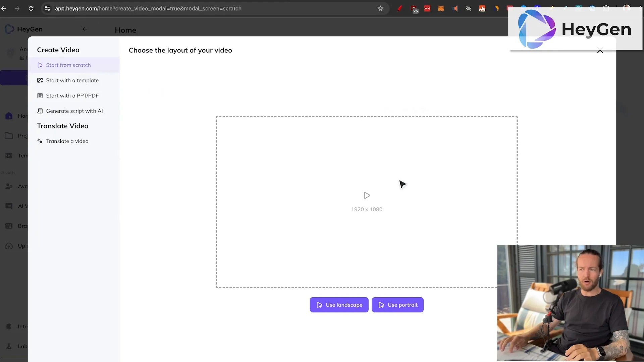Screen dimensions: 644x362
Task: Bookmark this page with star icon
Action: tap(380, 8)
